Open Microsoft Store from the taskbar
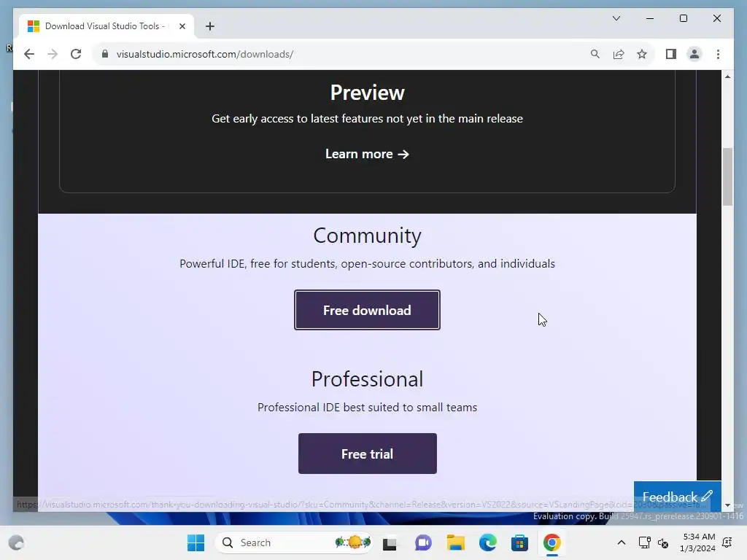This screenshot has width=747, height=560. 519,542
